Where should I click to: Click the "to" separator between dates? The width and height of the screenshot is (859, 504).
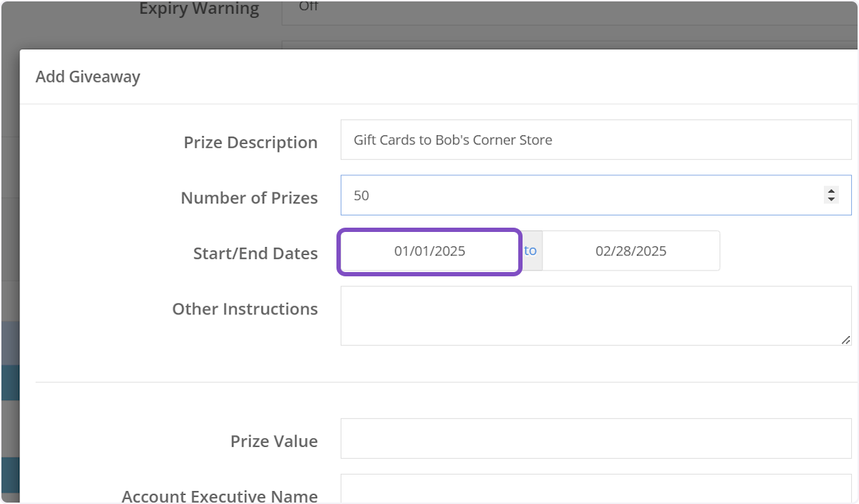tap(530, 251)
